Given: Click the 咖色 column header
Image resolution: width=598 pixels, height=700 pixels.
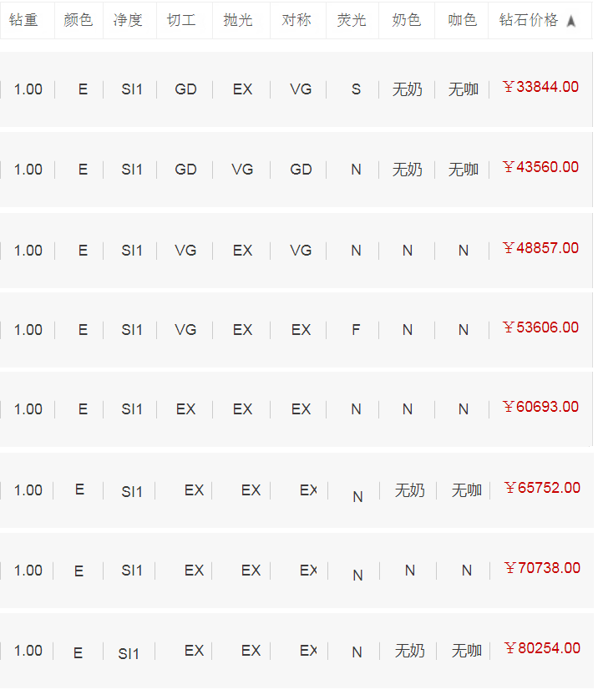Looking at the screenshot, I should click(462, 20).
